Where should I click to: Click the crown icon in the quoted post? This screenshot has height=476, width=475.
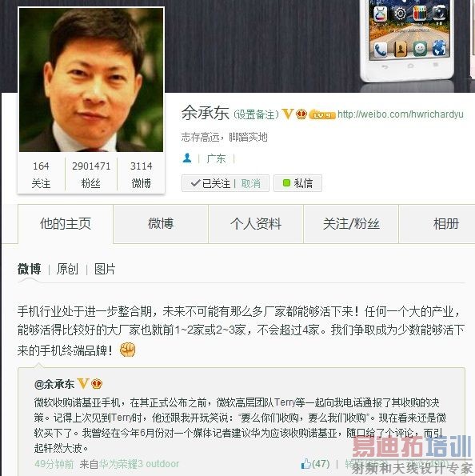pyautogui.click(x=97, y=384)
